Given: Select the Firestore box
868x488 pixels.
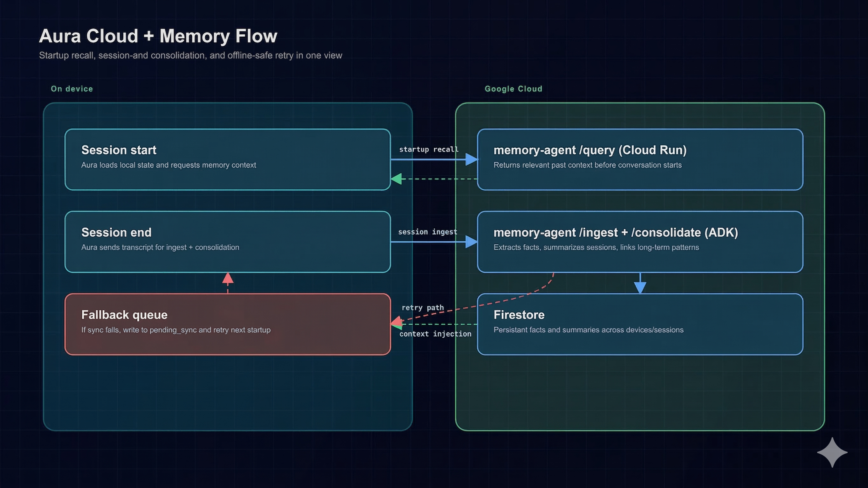Looking at the screenshot, I should [640, 324].
